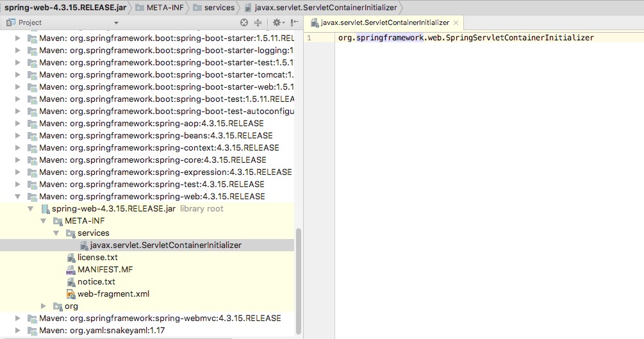Click the file icon on the editor tab
This screenshot has width=644, height=339.
coord(315,23)
